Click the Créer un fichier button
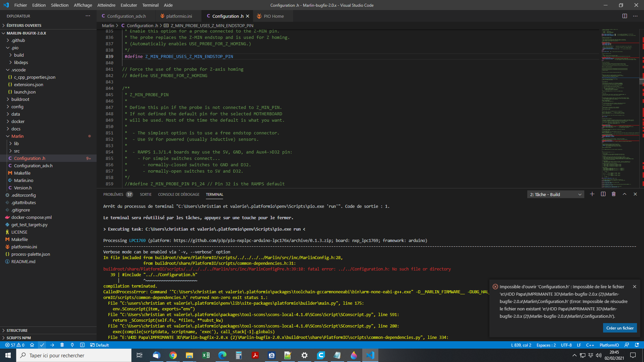The image size is (644, 362). pos(620,328)
